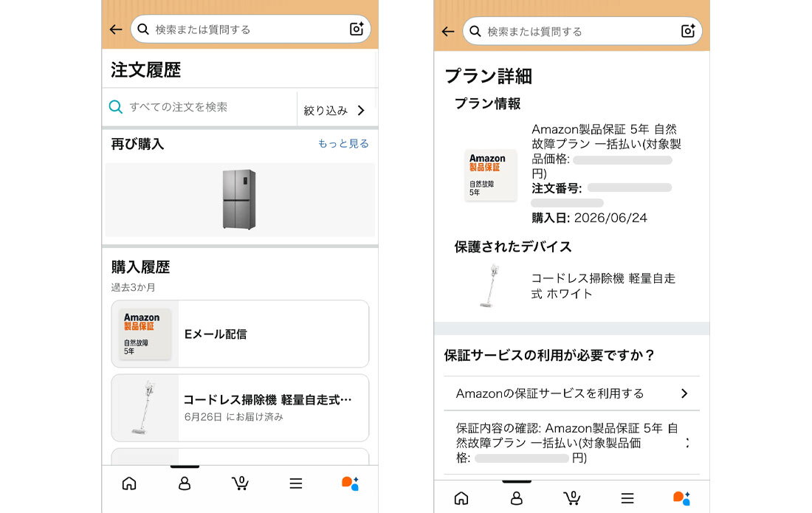Tap the 注文番号: label
This screenshot has height=513, width=812.
557,188
